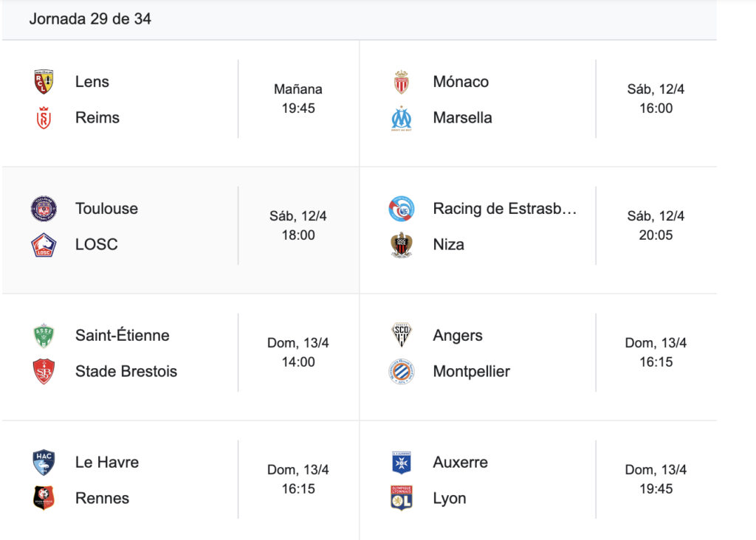Image resolution: width=756 pixels, height=540 pixels.
Task: Select the Jornada 29 de 34 header
Action: click(90, 18)
